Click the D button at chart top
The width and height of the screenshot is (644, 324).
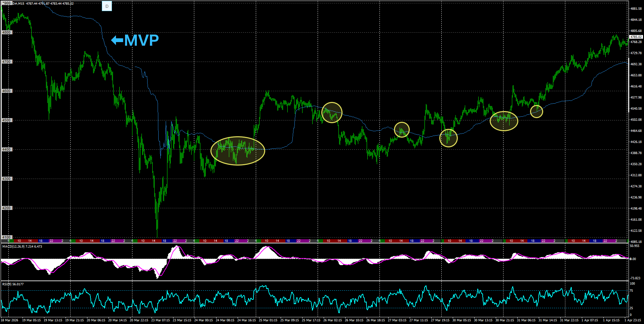tap(107, 6)
